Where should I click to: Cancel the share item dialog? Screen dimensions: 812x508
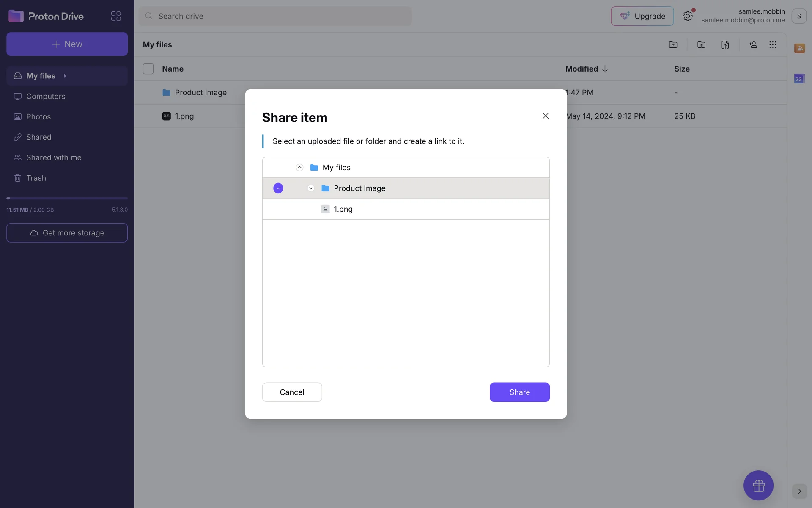(x=292, y=392)
